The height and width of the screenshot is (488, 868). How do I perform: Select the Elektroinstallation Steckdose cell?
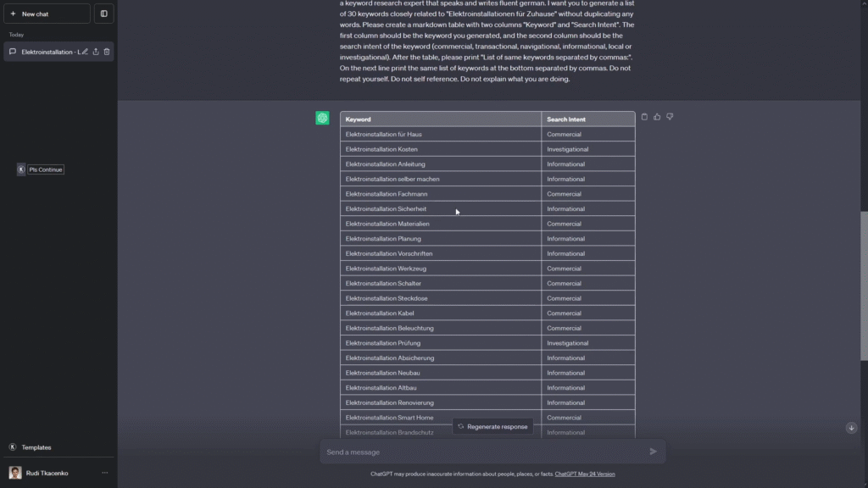pyautogui.click(x=441, y=299)
